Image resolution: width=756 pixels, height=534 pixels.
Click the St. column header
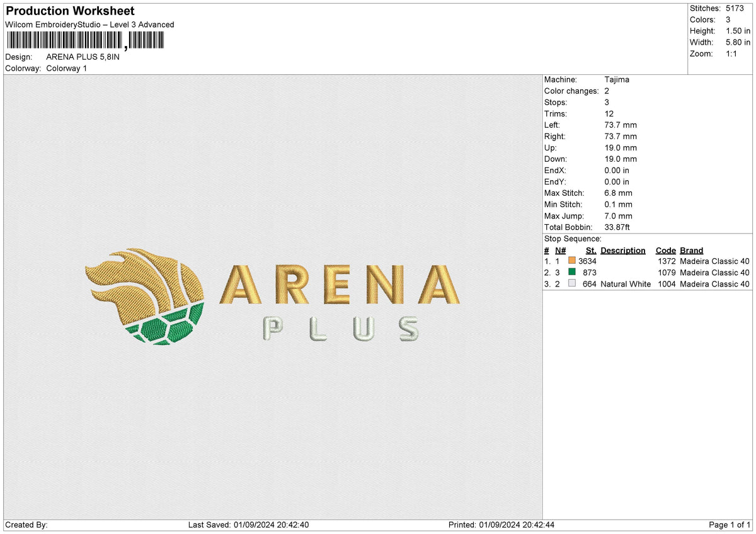[x=591, y=250]
